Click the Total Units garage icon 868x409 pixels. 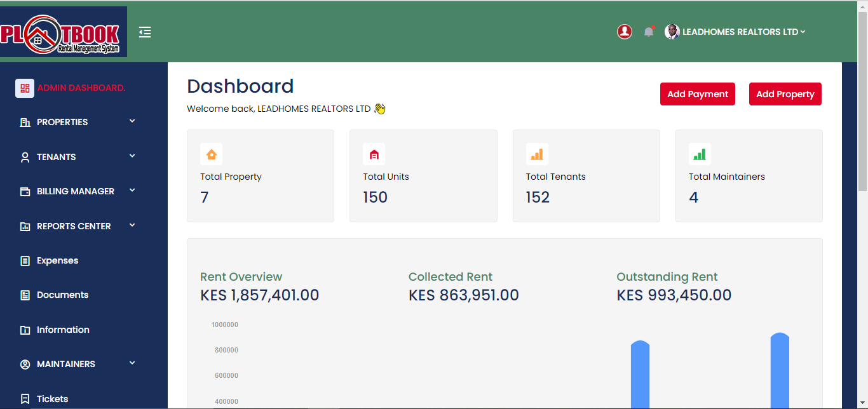click(374, 154)
